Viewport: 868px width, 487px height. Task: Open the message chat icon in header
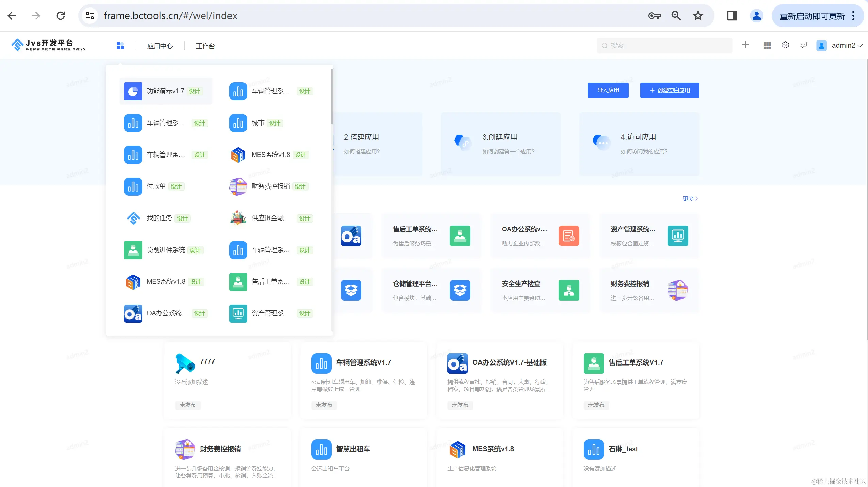(x=803, y=45)
